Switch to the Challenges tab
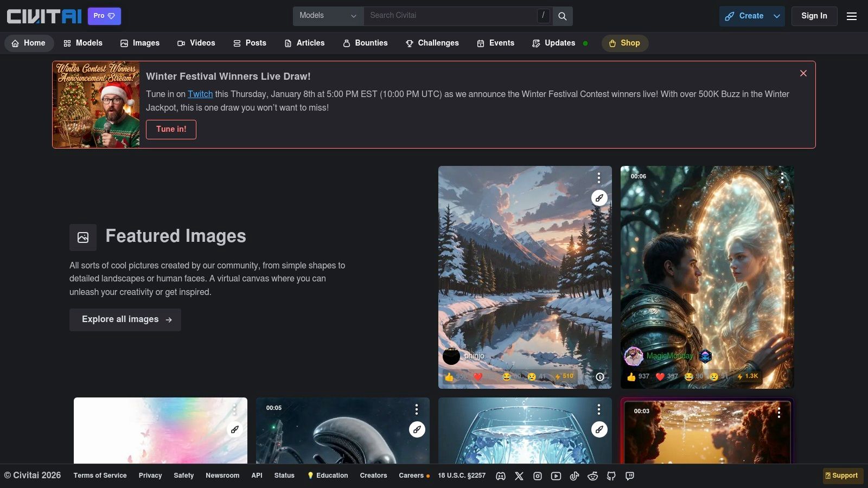This screenshot has height=488, width=868. (x=432, y=43)
